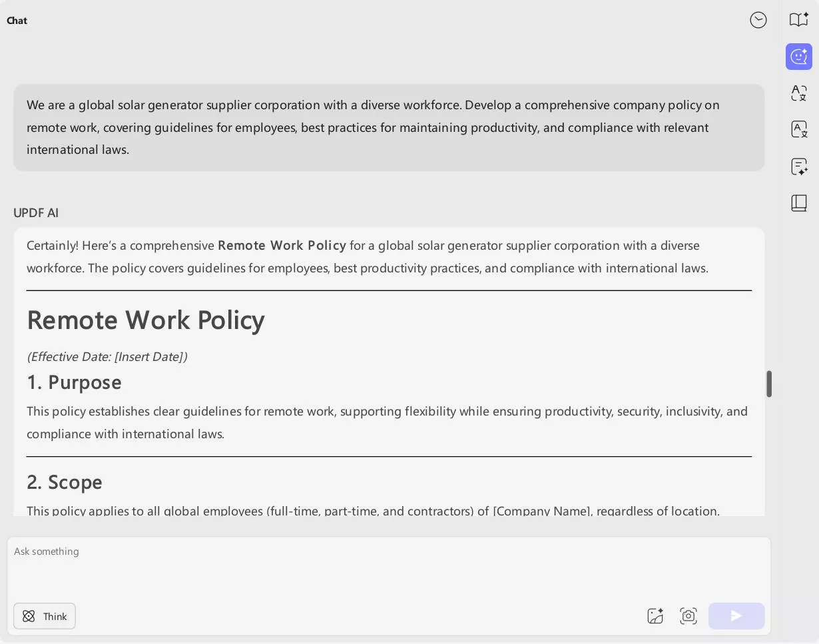Click the "1. Purpose" section heading
The height and width of the screenshot is (644, 819).
point(74,382)
